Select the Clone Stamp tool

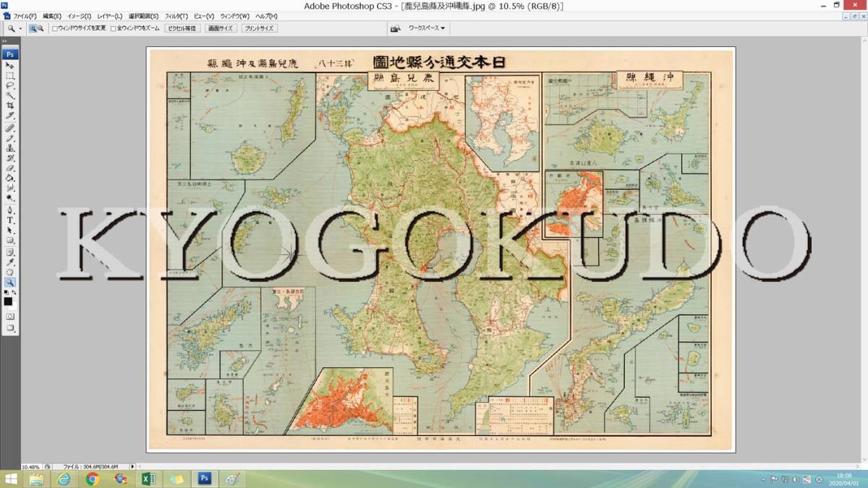pyautogui.click(x=10, y=147)
